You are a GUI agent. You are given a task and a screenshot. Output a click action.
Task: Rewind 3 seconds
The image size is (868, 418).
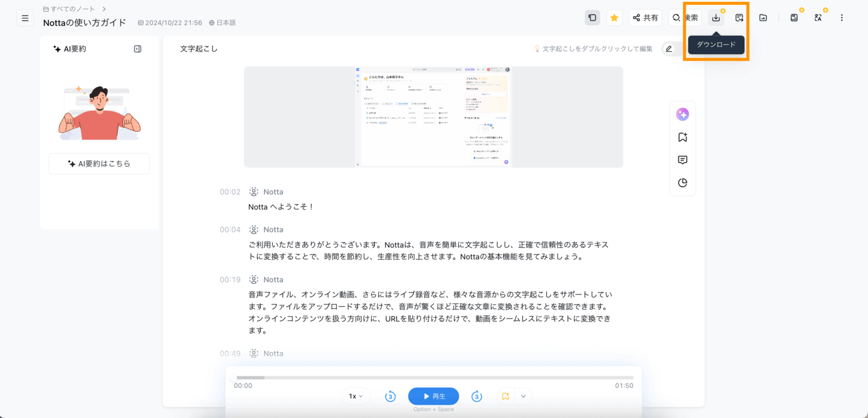pyautogui.click(x=391, y=396)
